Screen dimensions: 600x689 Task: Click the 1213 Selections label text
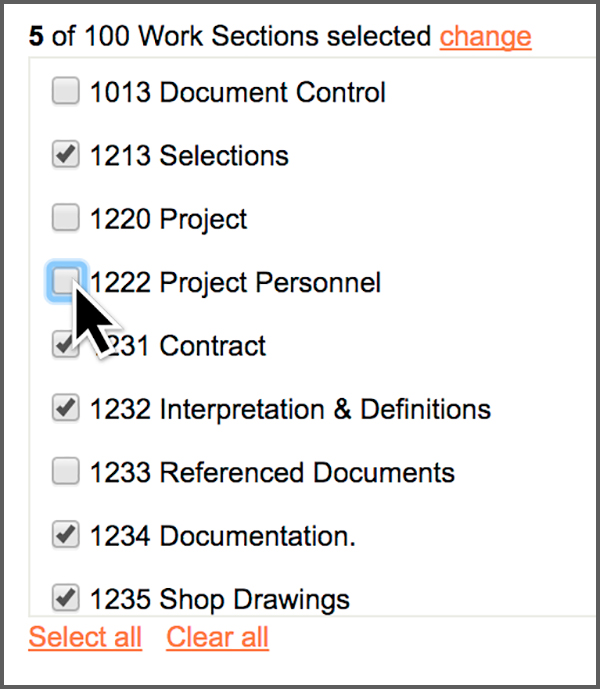(189, 156)
